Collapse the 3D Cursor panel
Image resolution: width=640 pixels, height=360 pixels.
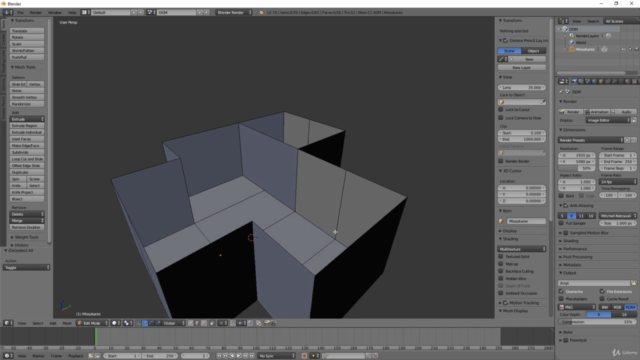click(512, 171)
